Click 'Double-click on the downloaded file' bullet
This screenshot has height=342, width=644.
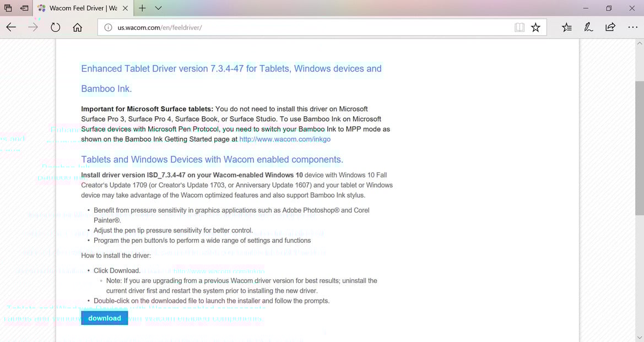point(212,301)
